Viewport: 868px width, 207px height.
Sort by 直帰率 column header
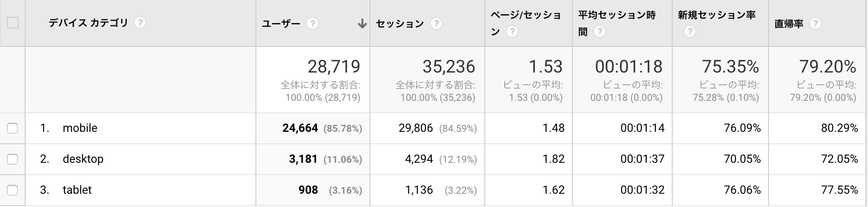click(789, 24)
